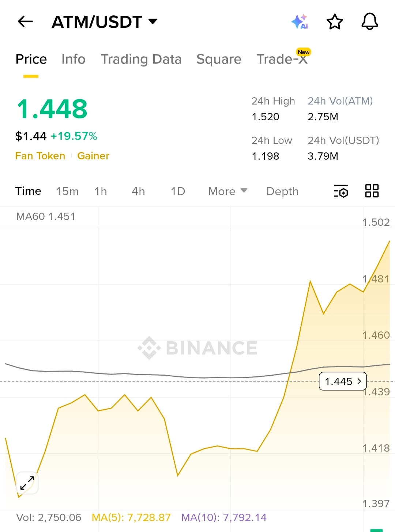The image size is (395, 532).
Task: Open the AI assistant sparkle icon
Action: point(300,22)
